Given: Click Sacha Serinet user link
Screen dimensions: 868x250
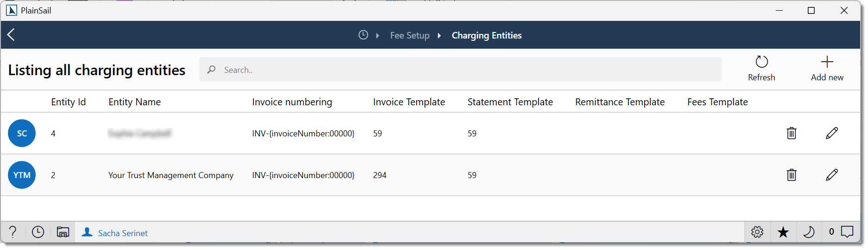Looking at the screenshot, I should tap(123, 233).
